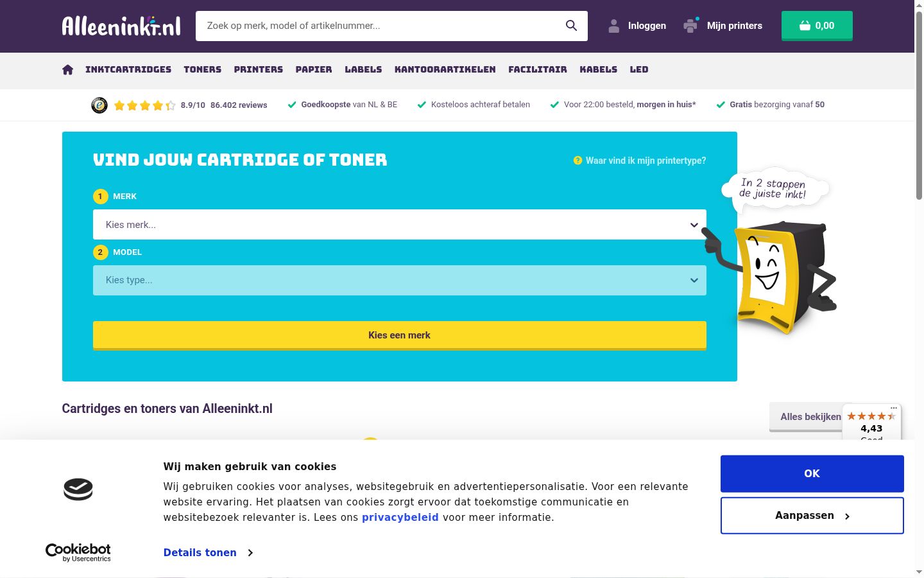Click the Alleeninkt.nl logo
Image resolution: width=924 pixels, height=578 pixels.
coord(121,26)
